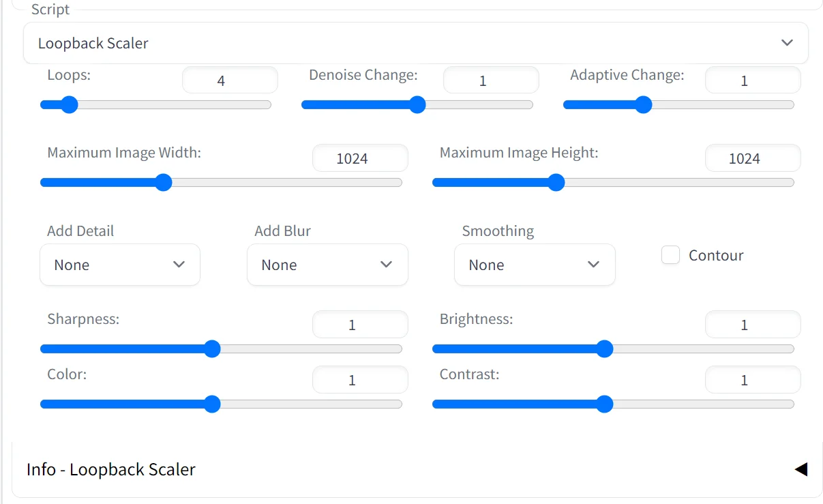Focus the Loops number input field
Screen dimensions: 823x504
[x=230, y=80]
